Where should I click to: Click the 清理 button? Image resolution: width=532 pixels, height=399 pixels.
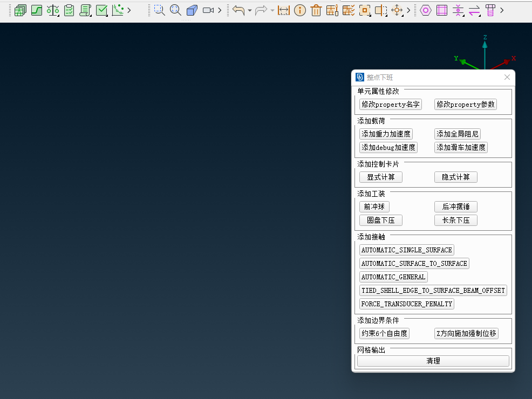click(x=433, y=361)
